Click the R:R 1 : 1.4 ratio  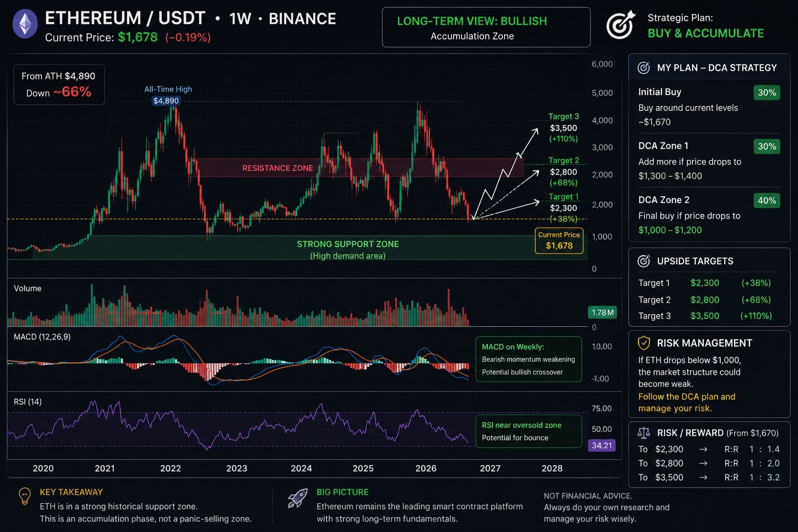point(752,449)
